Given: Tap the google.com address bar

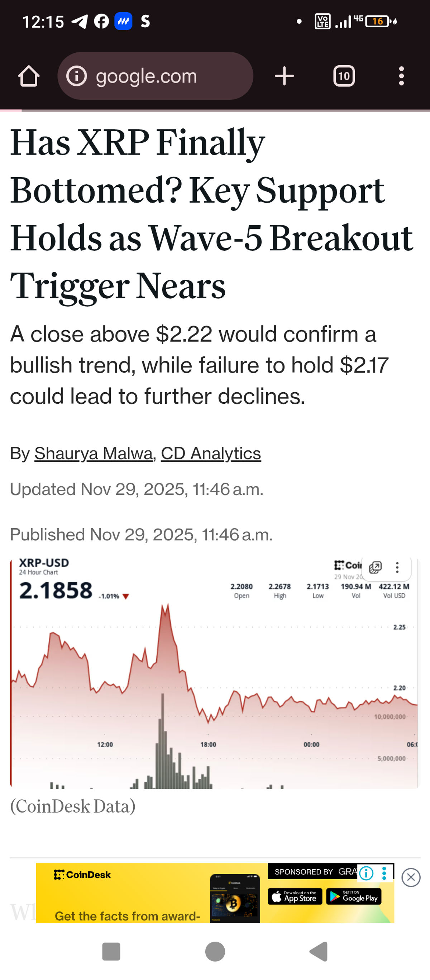Looking at the screenshot, I should pos(155,76).
